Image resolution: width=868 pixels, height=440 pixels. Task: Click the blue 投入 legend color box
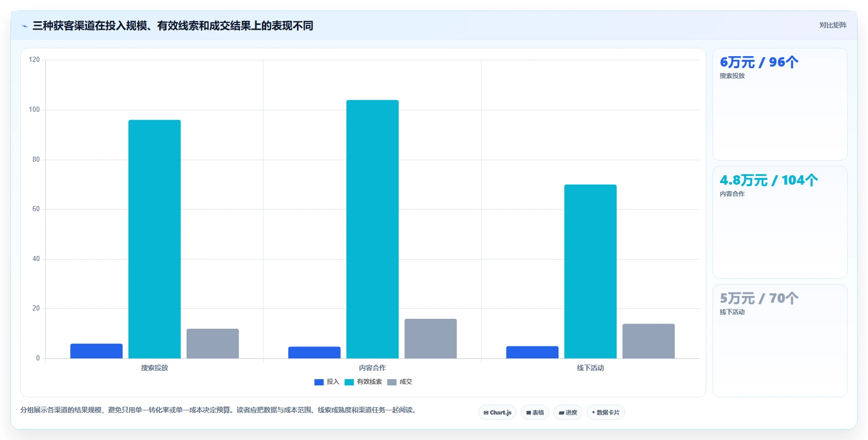coord(319,382)
